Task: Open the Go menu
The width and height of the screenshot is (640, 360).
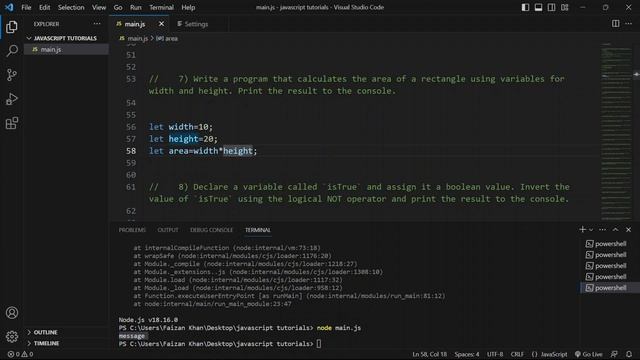Action: click(x=118, y=7)
